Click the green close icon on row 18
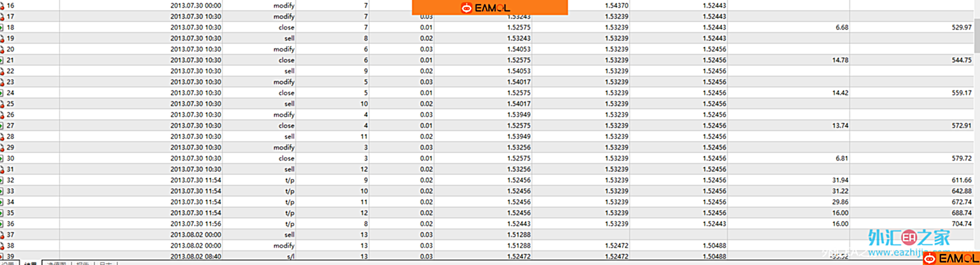 (2, 28)
